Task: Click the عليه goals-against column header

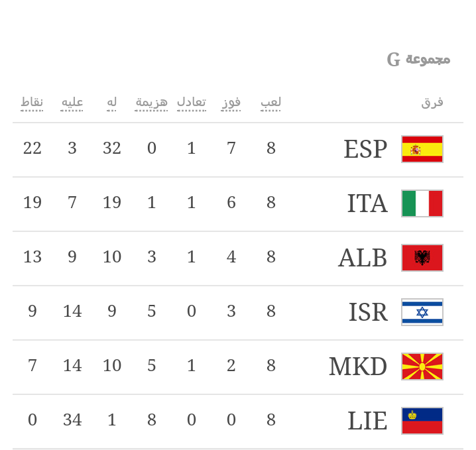Action: point(72,102)
